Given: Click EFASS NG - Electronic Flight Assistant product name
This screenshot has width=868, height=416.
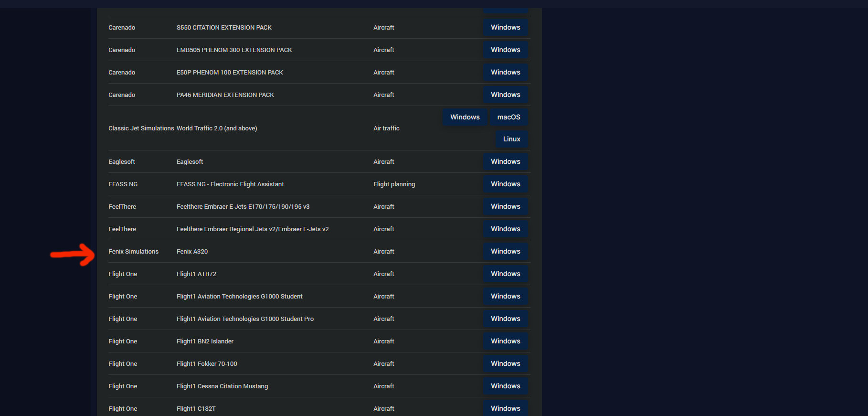Looking at the screenshot, I should click(230, 184).
